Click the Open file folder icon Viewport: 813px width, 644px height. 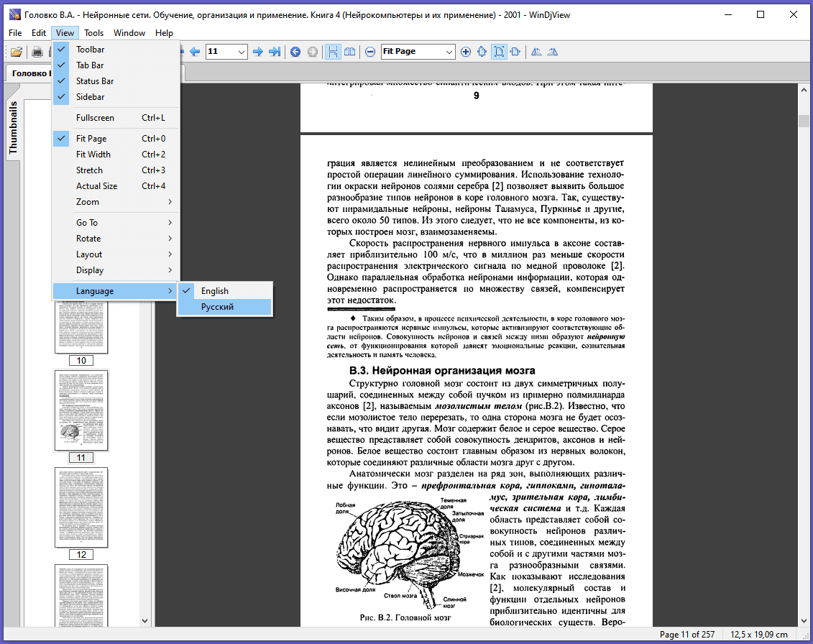point(16,52)
